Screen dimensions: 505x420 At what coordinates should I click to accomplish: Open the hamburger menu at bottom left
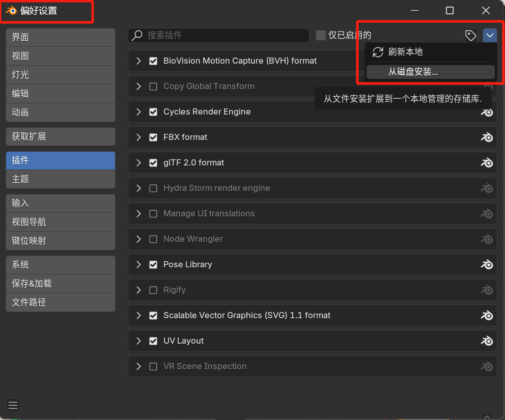(13, 405)
